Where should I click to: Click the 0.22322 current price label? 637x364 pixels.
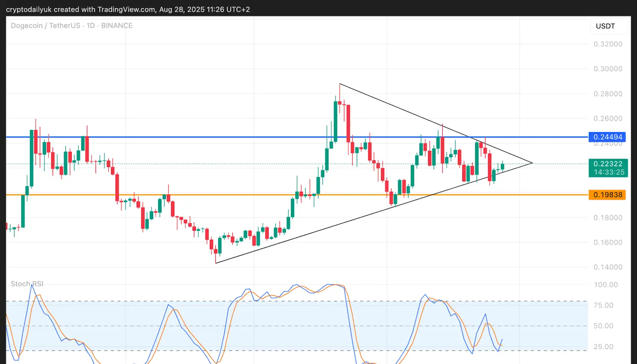608,164
